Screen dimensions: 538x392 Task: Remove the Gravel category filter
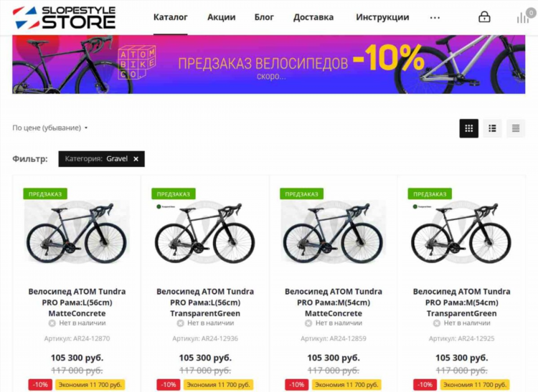click(136, 159)
